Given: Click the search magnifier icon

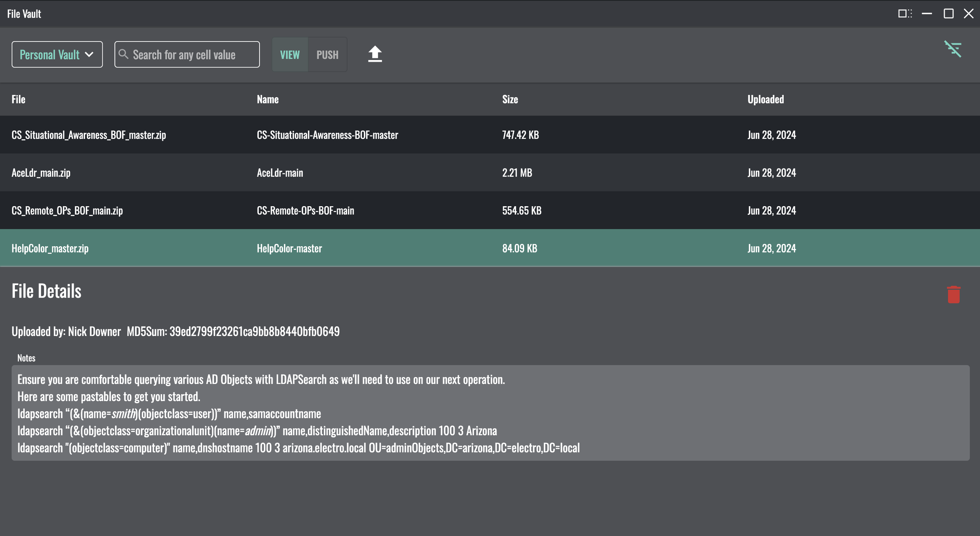Looking at the screenshot, I should coord(123,54).
